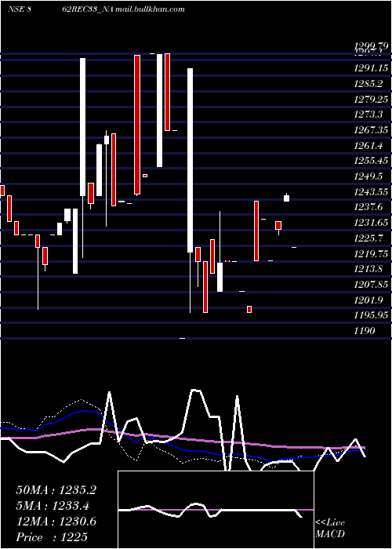
Task: Click the 1190 price axis label
Action: click(365, 330)
